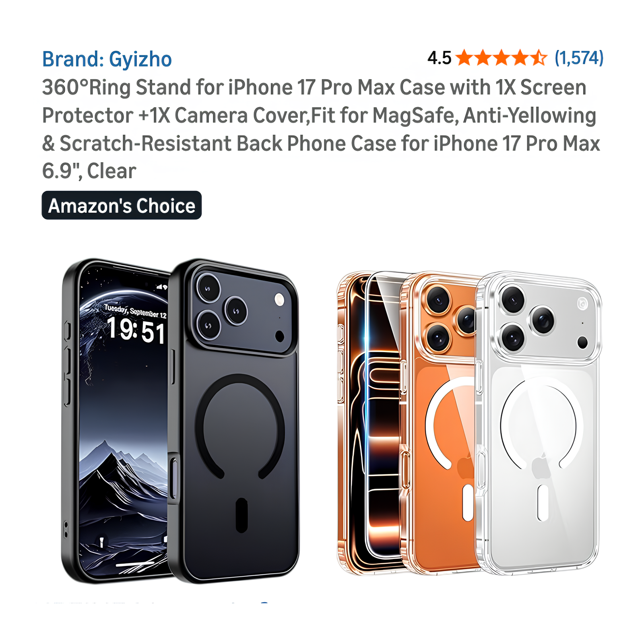Click the word Clear in product title
The height and width of the screenshot is (644, 644).
(x=111, y=171)
